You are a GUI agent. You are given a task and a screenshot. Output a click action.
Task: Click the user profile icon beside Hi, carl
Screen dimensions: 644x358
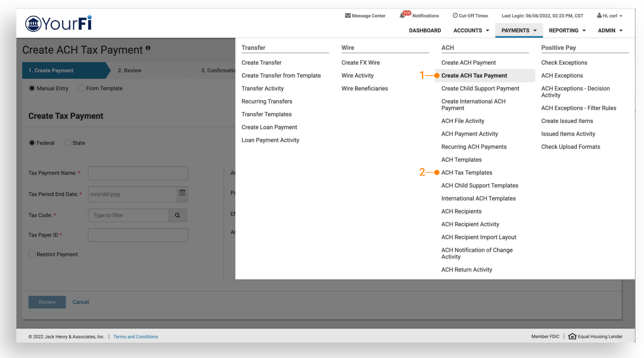click(599, 16)
